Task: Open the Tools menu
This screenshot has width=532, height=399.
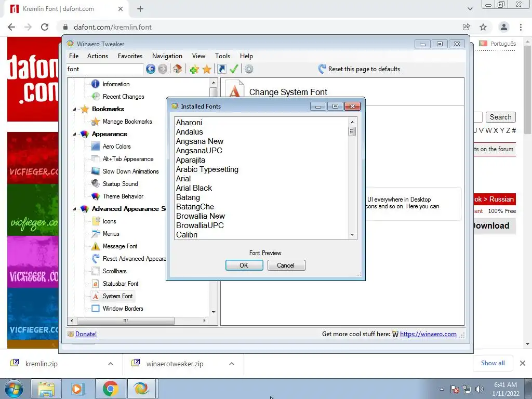Action: coord(222,56)
